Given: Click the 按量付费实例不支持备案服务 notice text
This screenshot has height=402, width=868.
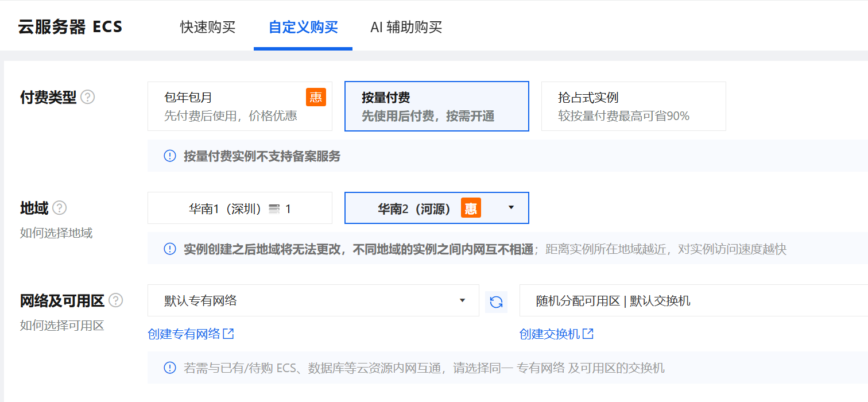Looking at the screenshot, I should tap(262, 156).
